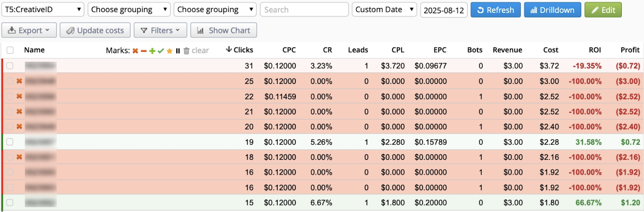Click the pause mark icon
Viewport: 644px width, 212px height.
[x=178, y=51]
